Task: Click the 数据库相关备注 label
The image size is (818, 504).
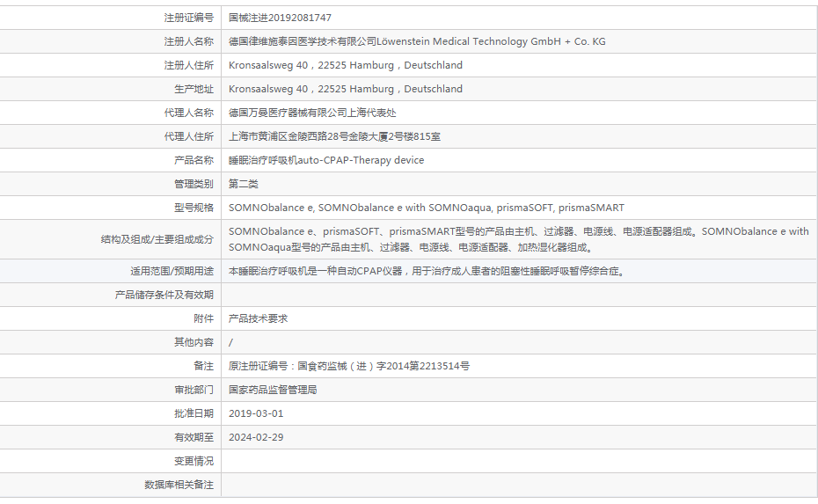Action: click(x=179, y=485)
